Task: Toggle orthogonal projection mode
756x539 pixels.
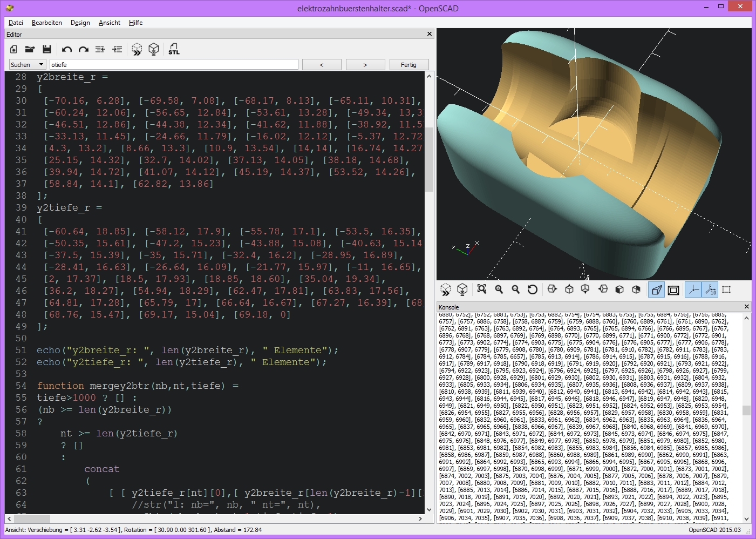Action: (673, 290)
